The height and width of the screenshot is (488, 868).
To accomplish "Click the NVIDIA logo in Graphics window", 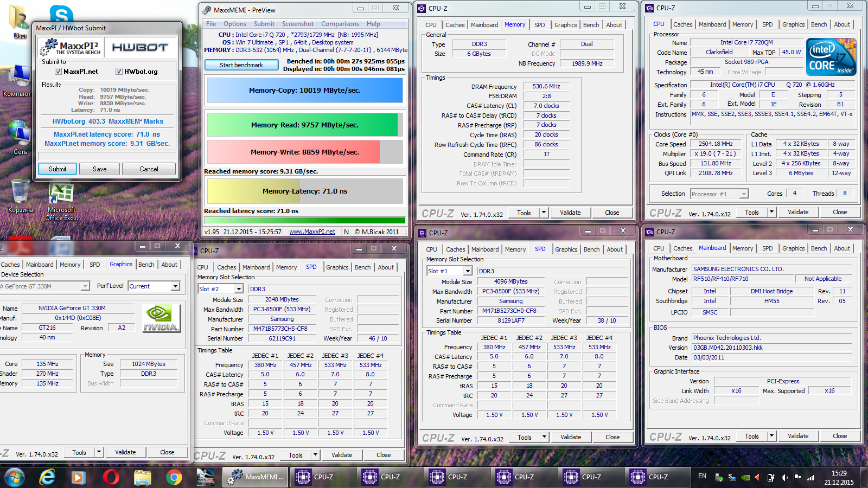I will (x=161, y=318).
